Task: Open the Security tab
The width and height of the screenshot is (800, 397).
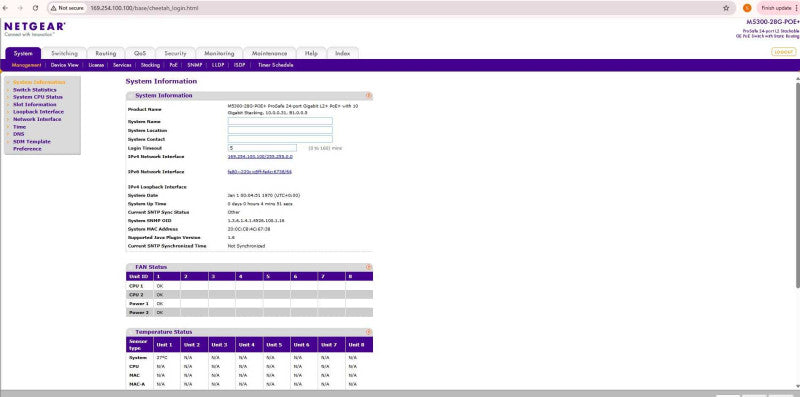Action: (175, 53)
